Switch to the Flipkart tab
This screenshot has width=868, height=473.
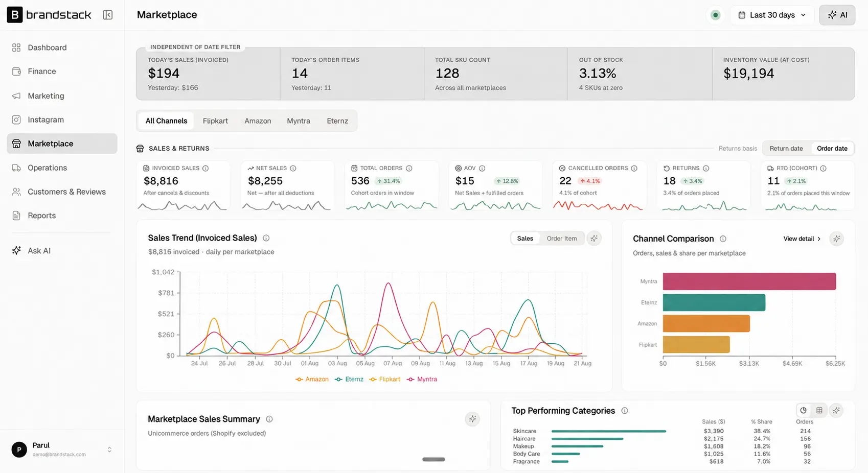(215, 121)
